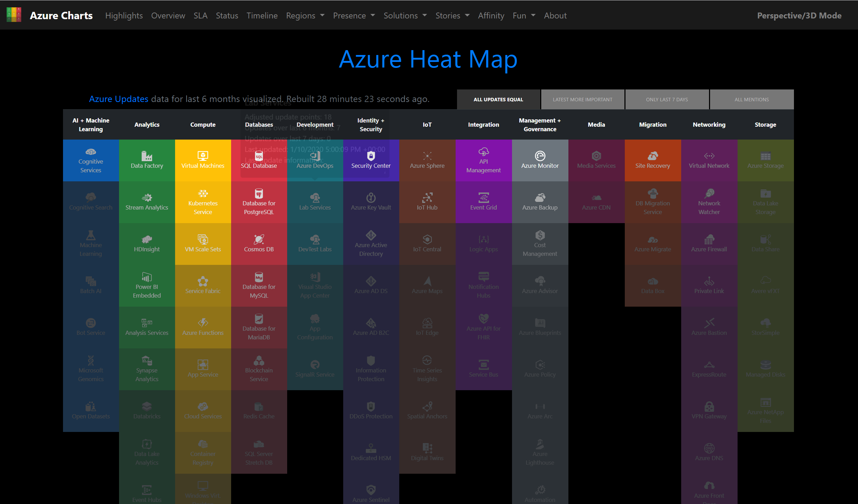Click the Private Link tile icon

(709, 281)
